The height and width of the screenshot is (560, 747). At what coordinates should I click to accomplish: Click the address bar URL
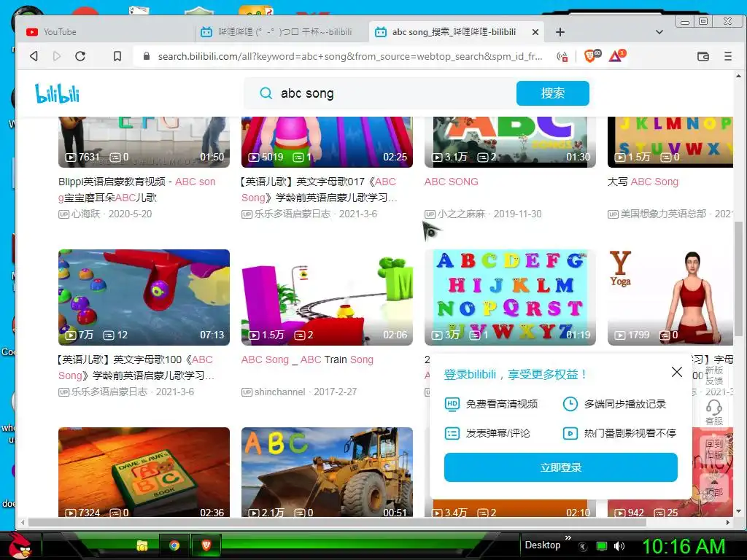point(350,56)
